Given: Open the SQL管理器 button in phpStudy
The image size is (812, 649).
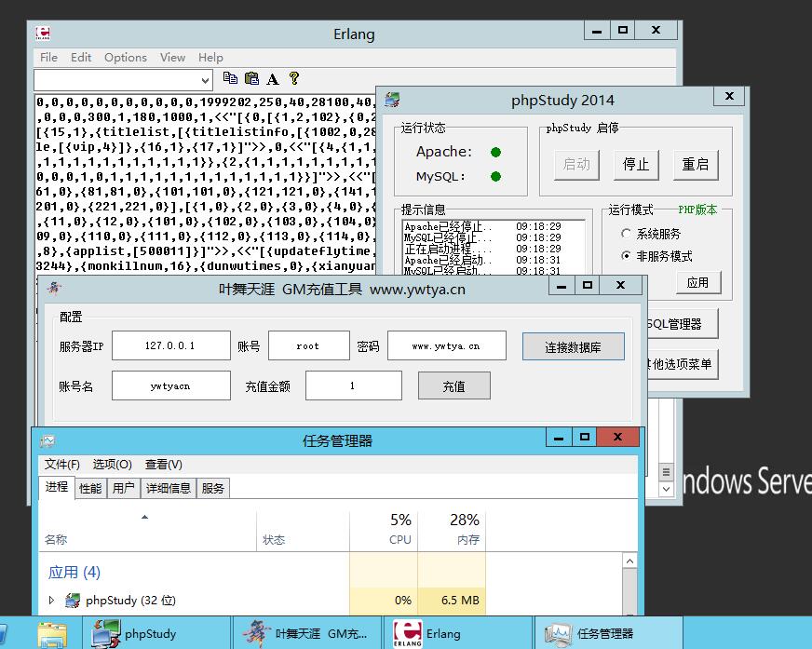Looking at the screenshot, I should pos(682,324).
